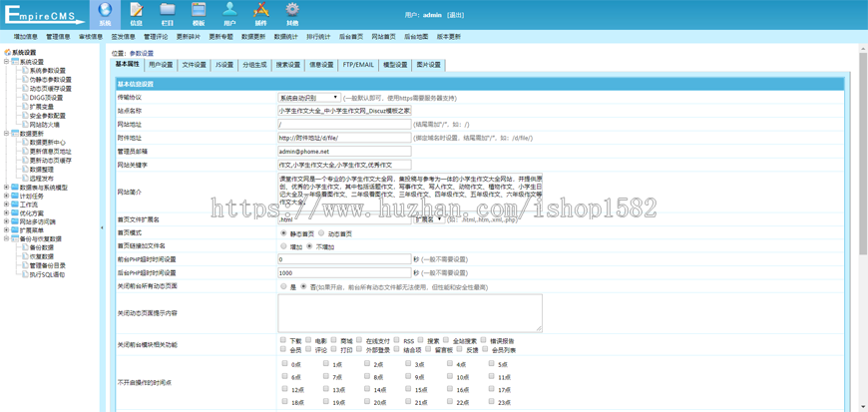This screenshot has height=412, width=868.
Task: Open the 传输协议 dropdown
Action: [x=309, y=97]
